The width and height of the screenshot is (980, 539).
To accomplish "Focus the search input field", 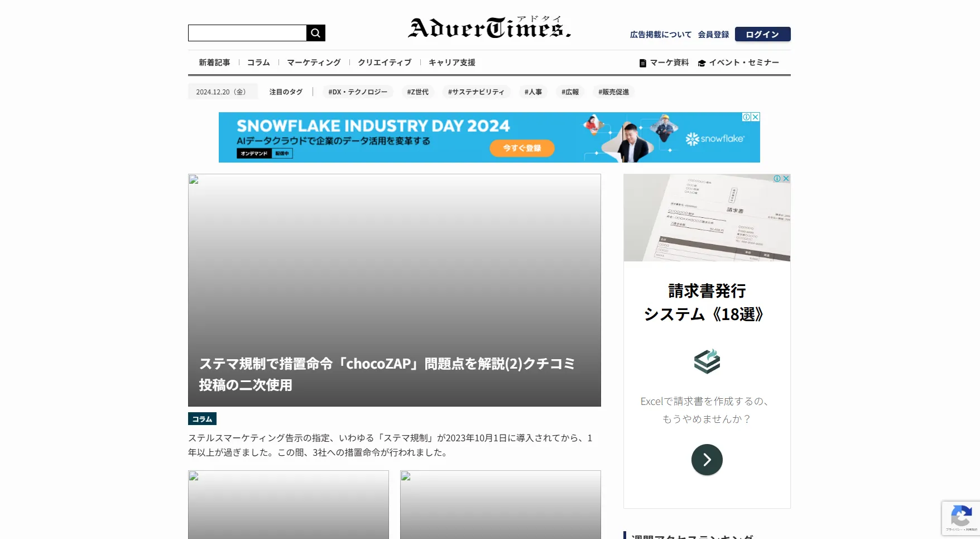I will 247,33.
